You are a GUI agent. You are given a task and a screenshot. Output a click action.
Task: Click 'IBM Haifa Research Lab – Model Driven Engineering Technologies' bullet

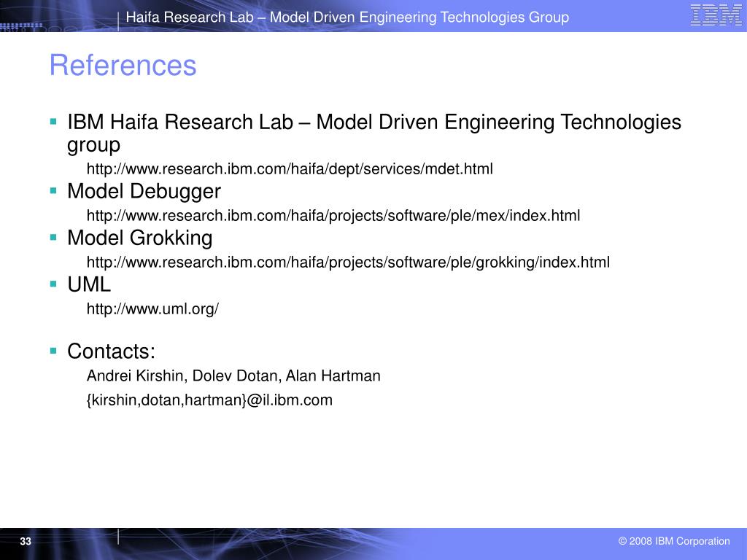(374, 122)
